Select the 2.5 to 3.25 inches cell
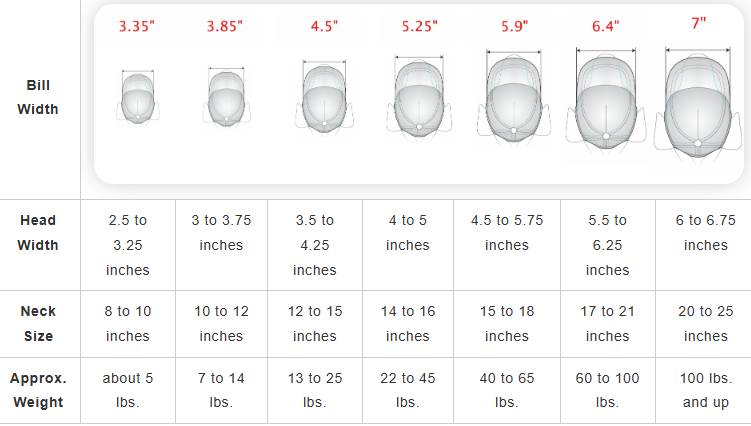 pos(128,245)
